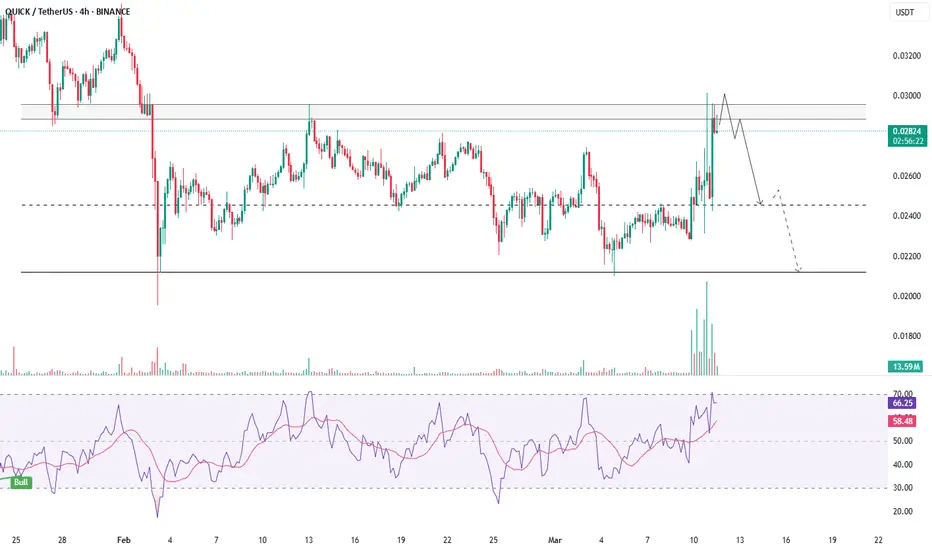The width and height of the screenshot is (932, 550).
Task: Click the RSI moving average label 58.48
Action: (x=902, y=421)
